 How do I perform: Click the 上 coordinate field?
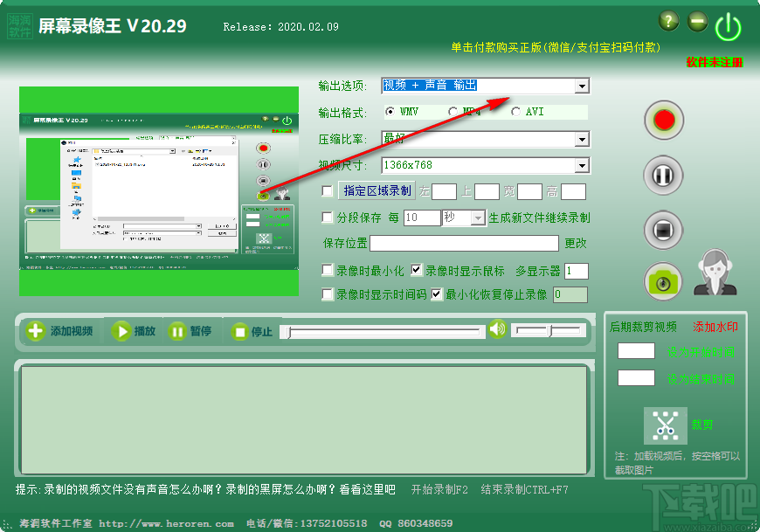coord(487,192)
